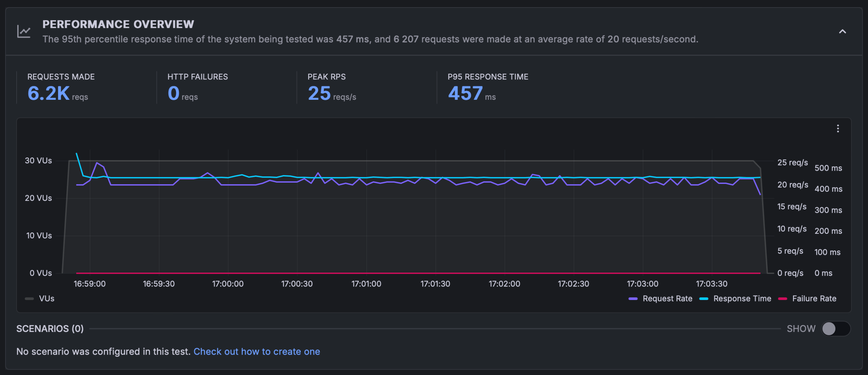Open the Check out how to create one link

pyautogui.click(x=257, y=352)
